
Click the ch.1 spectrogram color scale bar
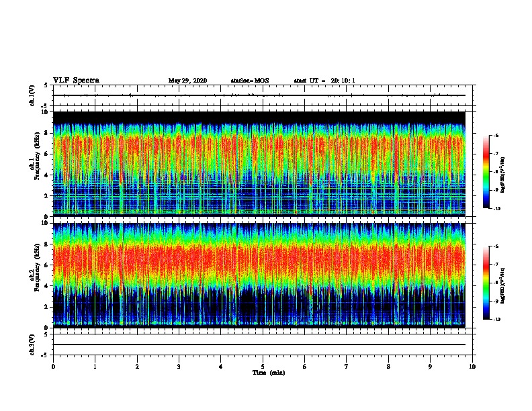pyautogui.click(x=486, y=172)
